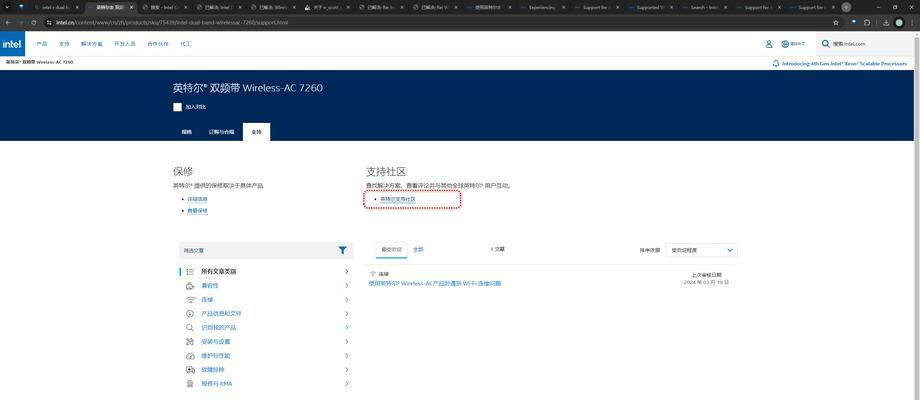Open a new browser tab

(x=846, y=7)
